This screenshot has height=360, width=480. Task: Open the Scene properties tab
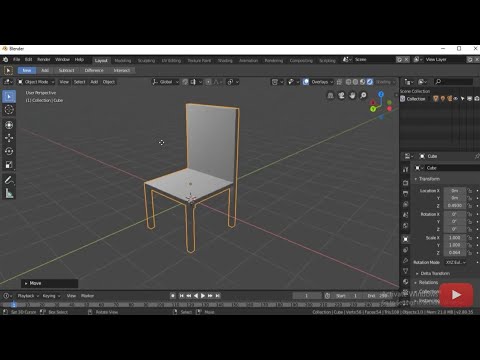point(406,215)
